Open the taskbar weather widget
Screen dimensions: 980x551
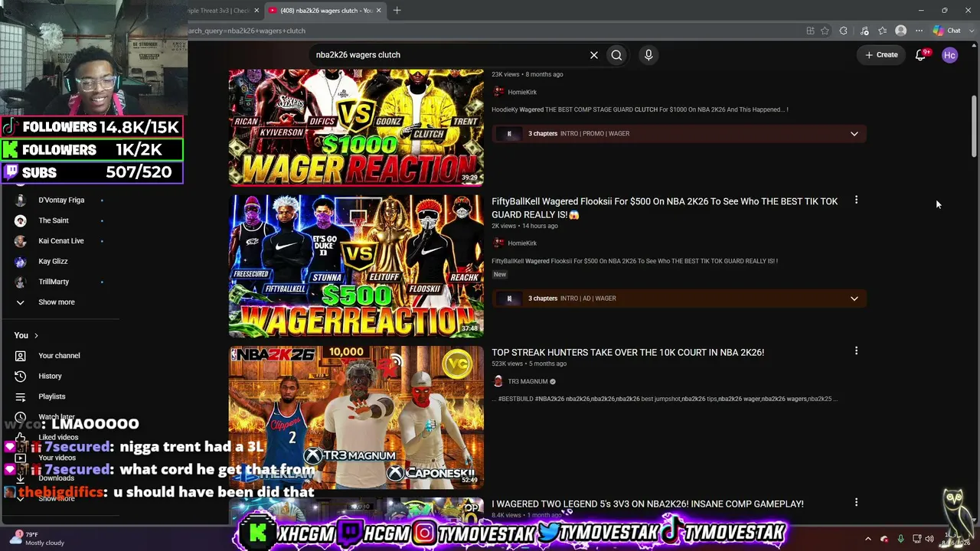tap(36, 538)
